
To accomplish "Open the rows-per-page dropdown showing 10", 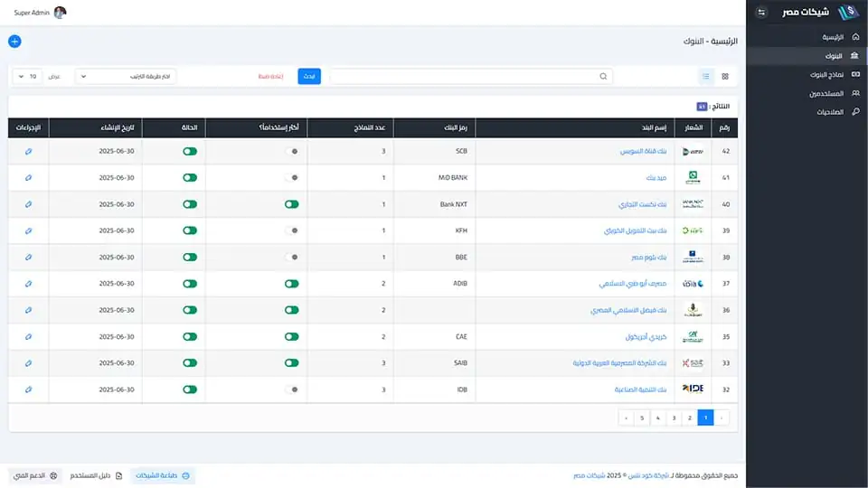I will tap(29, 77).
